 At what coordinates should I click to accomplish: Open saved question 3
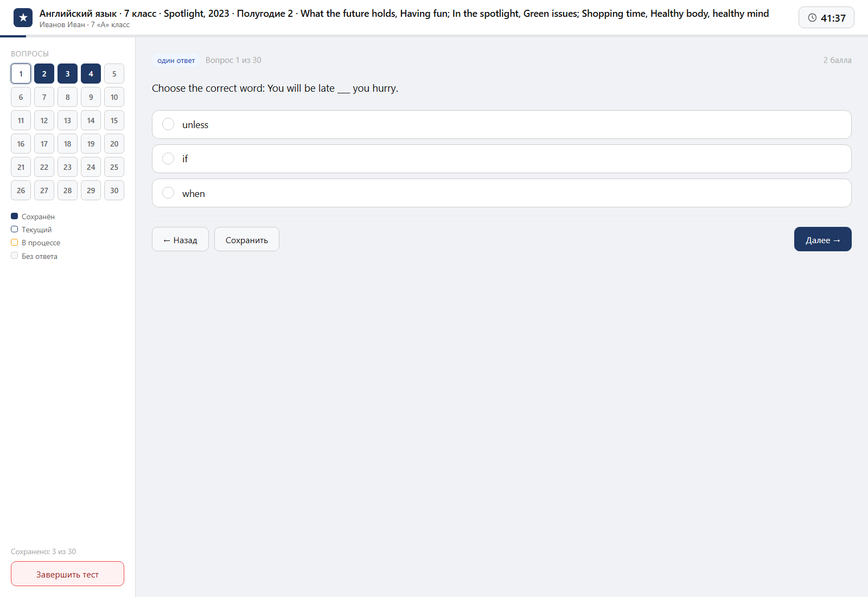pos(67,74)
